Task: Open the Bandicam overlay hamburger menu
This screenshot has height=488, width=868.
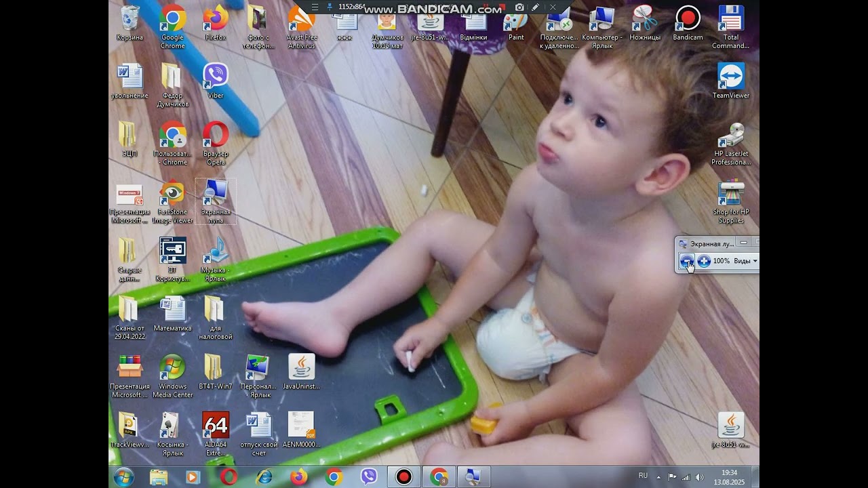Action: click(x=315, y=7)
